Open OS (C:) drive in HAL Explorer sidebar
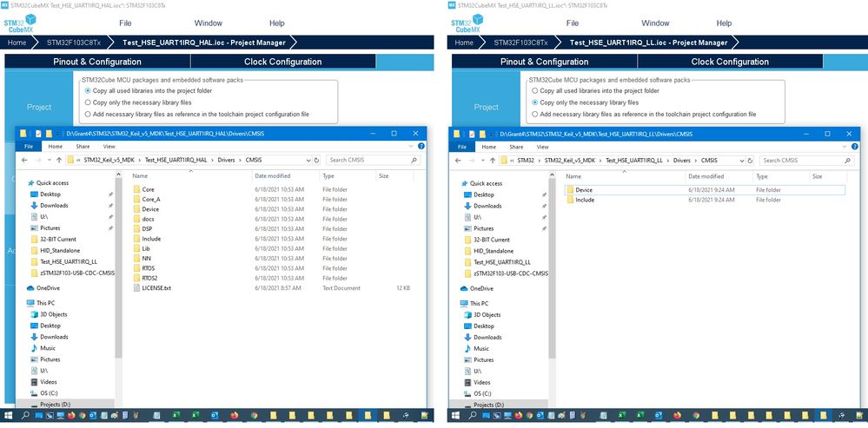The width and height of the screenshot is (868, 428). (x=43, y=393)
